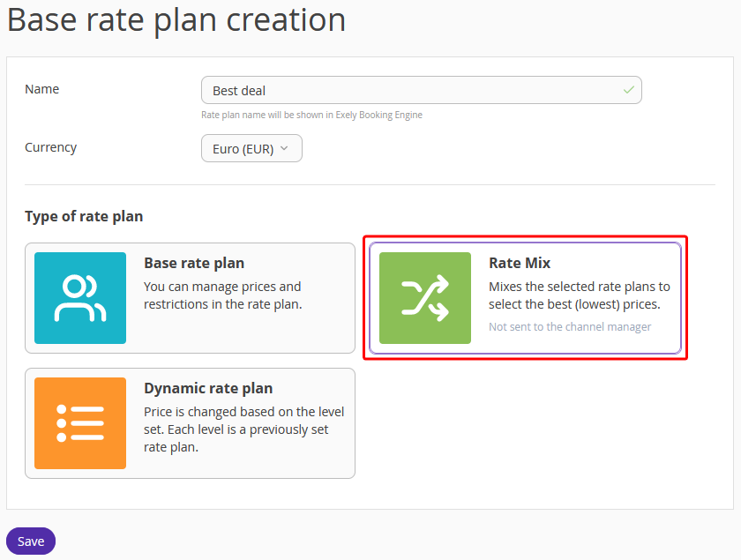Click the Exely Booking Engine hint text
741x560 pixels.
click(312, 115)
